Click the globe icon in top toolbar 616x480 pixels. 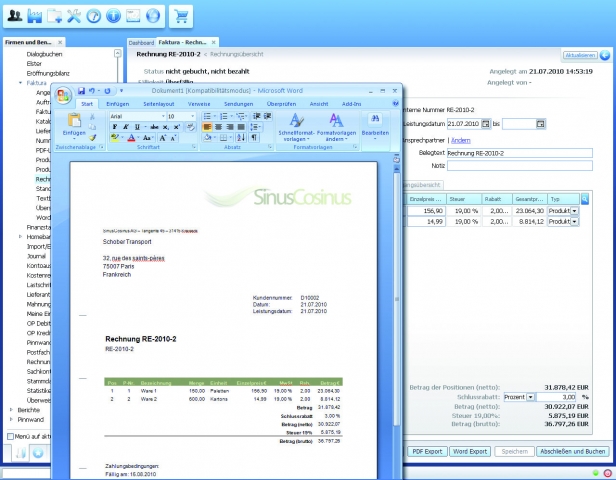point(153,16)
